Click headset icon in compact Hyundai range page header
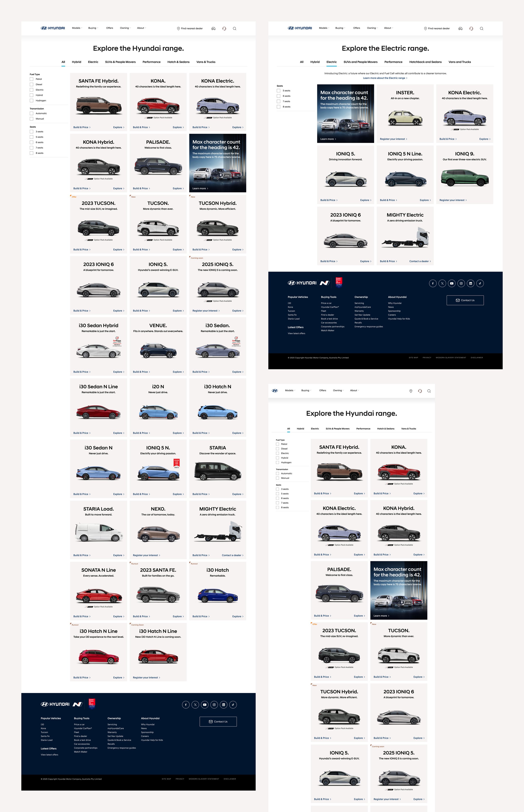The height and width of the screenshot is (812, 524). click(420, 391)
